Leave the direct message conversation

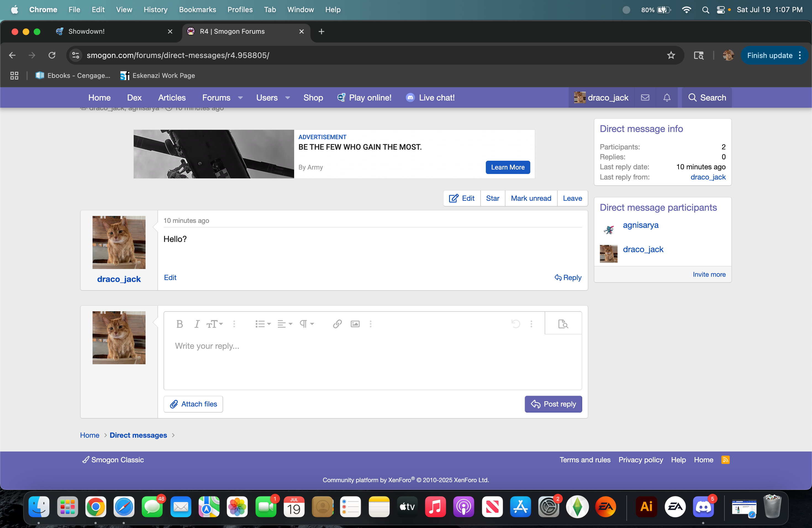pos(572,198)
